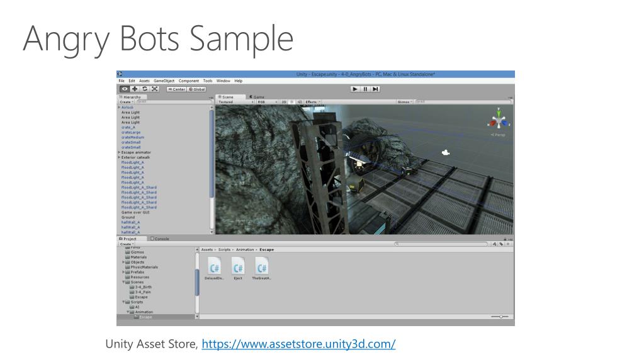
Task: Click the red X-axis cone of the gizmo
Action: (x=492, y=123)
